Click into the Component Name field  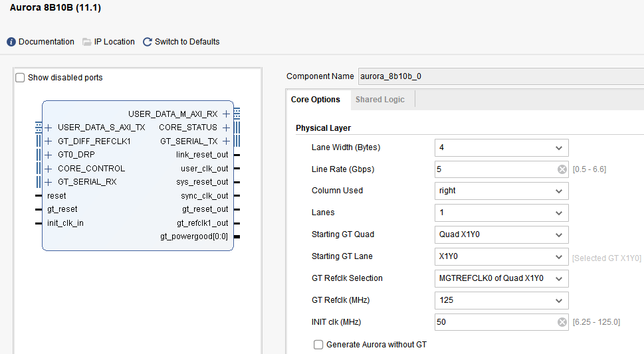pos(501,76)
